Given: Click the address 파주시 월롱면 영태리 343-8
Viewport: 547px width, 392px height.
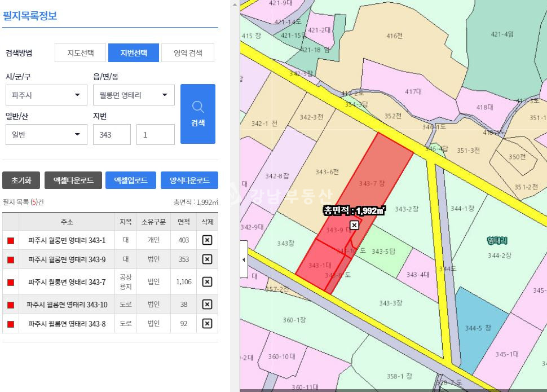Looking at the screenshot, I should point(67,324).
